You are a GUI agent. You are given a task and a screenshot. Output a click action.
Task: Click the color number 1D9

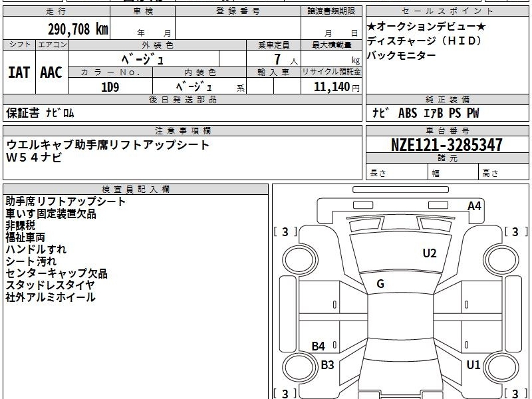click(x=110, y=87)
